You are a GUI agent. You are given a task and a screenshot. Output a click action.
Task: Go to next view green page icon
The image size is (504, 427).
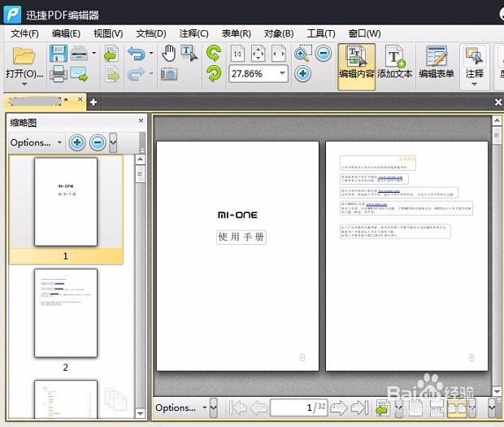pos(112,74)
